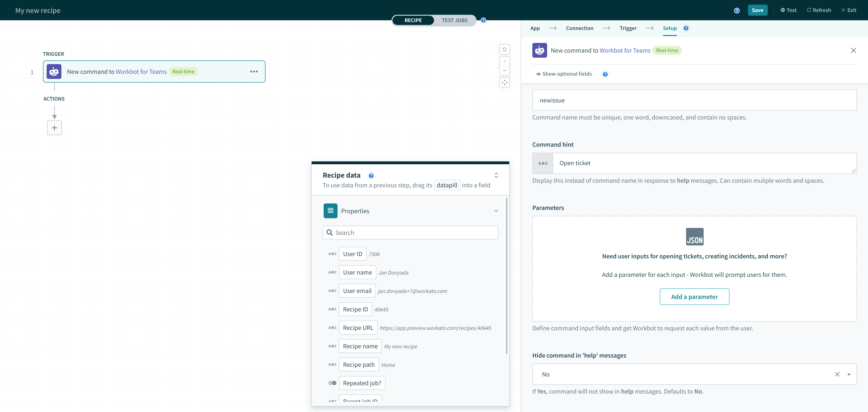Click the collapse Recipe data panel icon
Screen dimensions: 868x412
pyautogui.click(x=497, y=175)
